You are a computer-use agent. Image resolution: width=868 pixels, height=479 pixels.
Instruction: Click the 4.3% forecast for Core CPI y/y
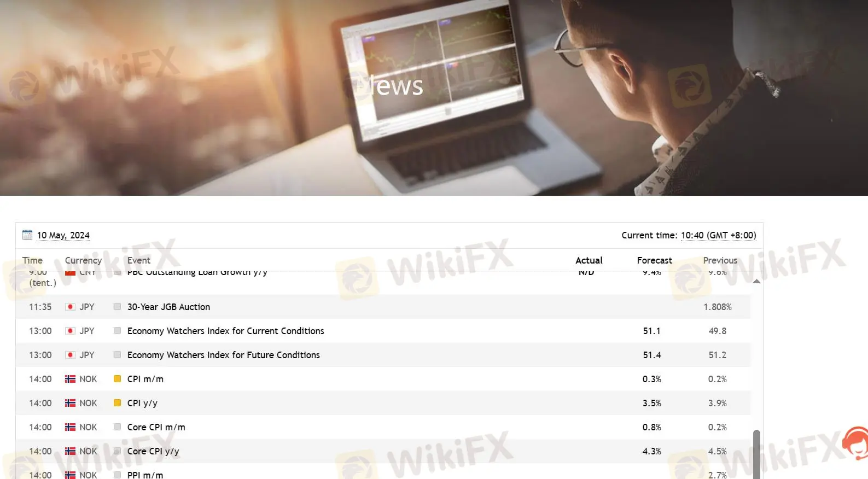[652, 451]
